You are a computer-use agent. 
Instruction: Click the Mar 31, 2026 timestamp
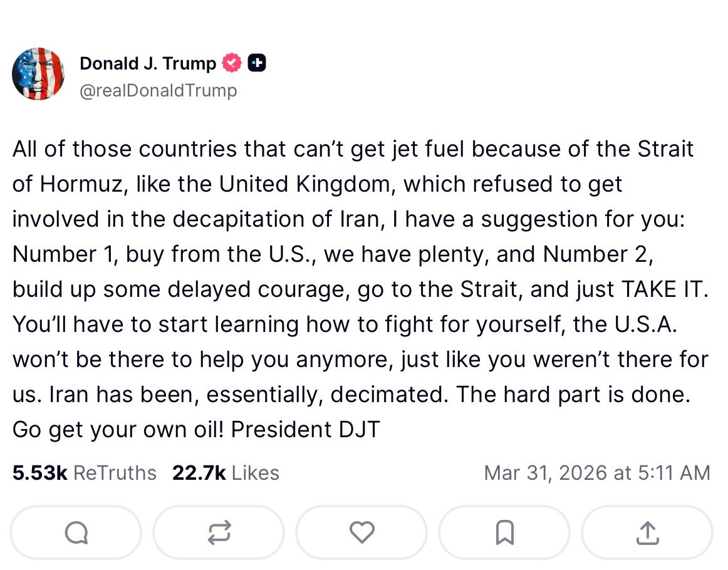(596, 473)
